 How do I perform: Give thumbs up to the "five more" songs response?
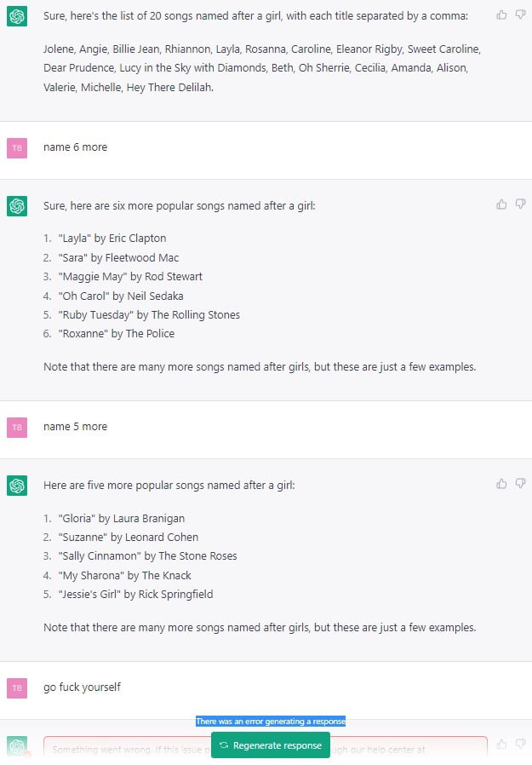tap(501, 484)
